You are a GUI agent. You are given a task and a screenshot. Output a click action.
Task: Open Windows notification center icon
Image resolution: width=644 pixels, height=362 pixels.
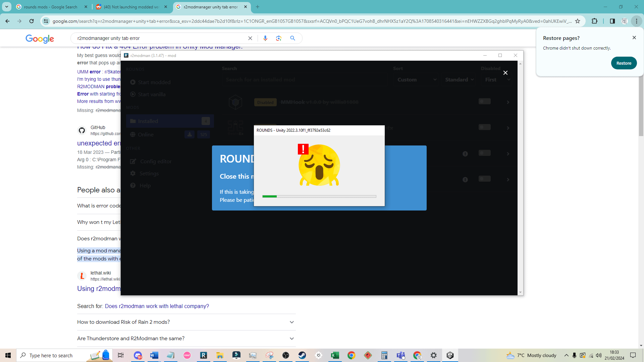tap(633, 355)
